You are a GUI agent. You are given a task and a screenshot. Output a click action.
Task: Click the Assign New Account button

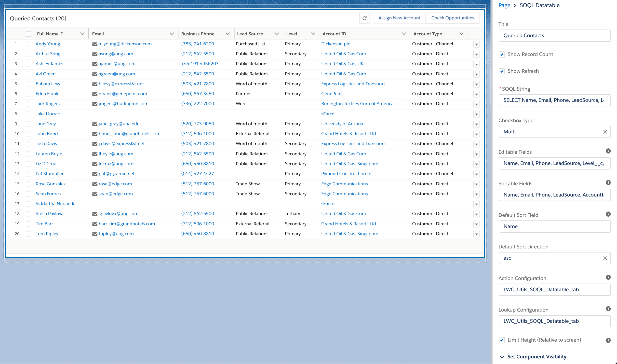coord(399,18)
